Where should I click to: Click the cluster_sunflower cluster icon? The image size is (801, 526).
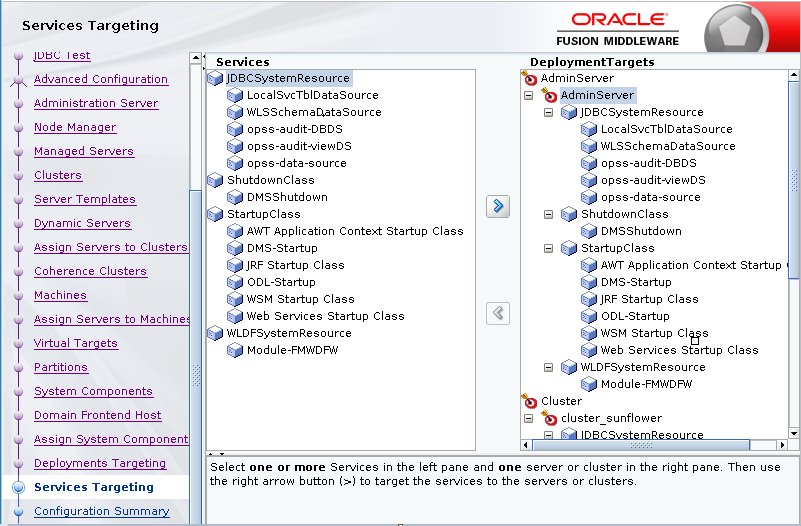tap(549, 418)
